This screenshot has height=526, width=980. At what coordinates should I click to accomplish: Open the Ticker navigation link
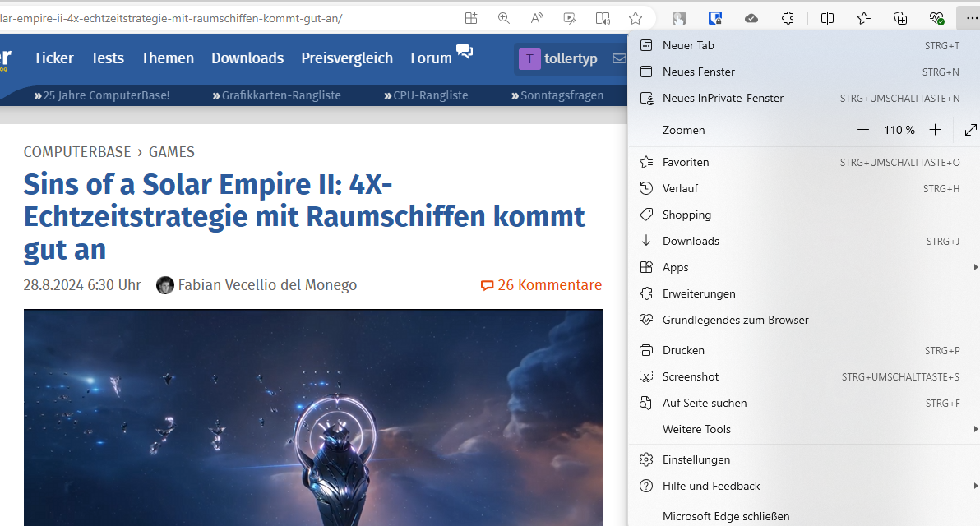[53, 58]
